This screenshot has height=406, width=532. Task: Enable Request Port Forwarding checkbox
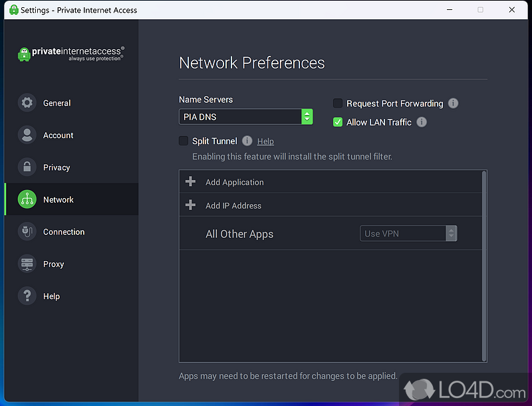pyautogui.click(x=338, y=103)
